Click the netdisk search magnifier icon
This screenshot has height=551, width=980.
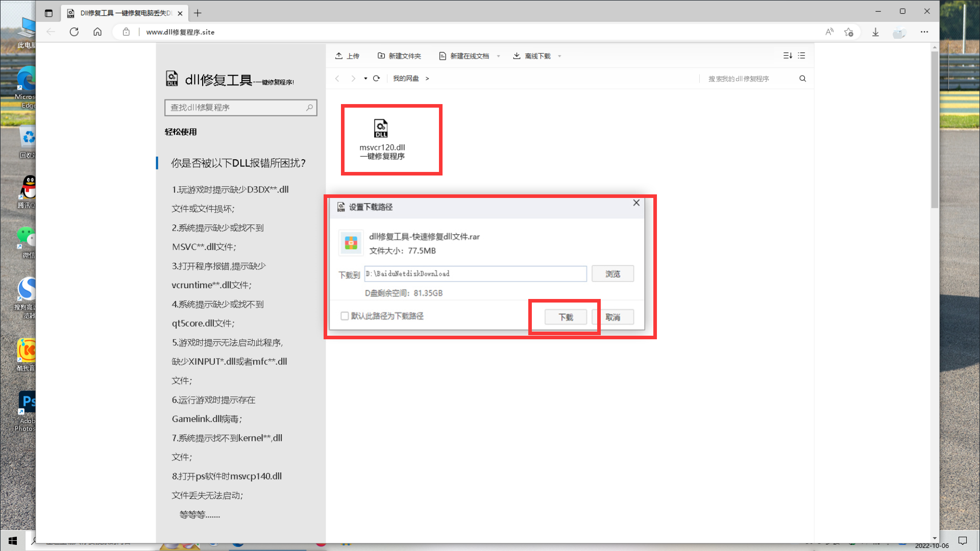pyautogui.click(x=802, y=79)
